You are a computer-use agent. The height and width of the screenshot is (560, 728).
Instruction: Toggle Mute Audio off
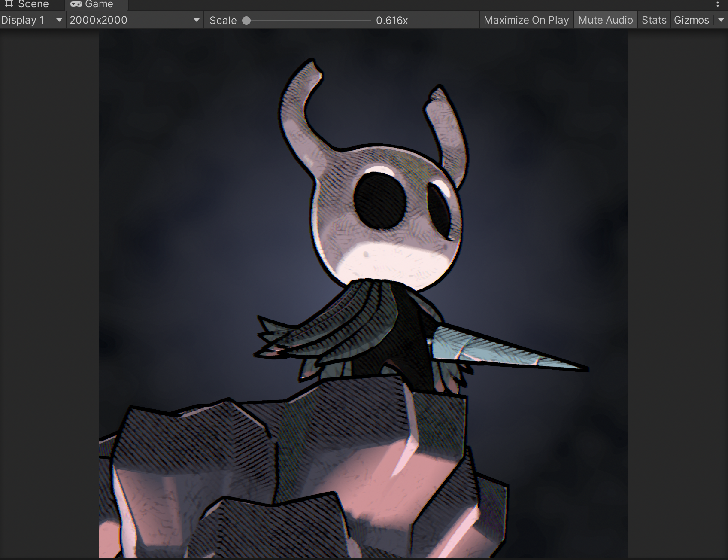[605, 20]
